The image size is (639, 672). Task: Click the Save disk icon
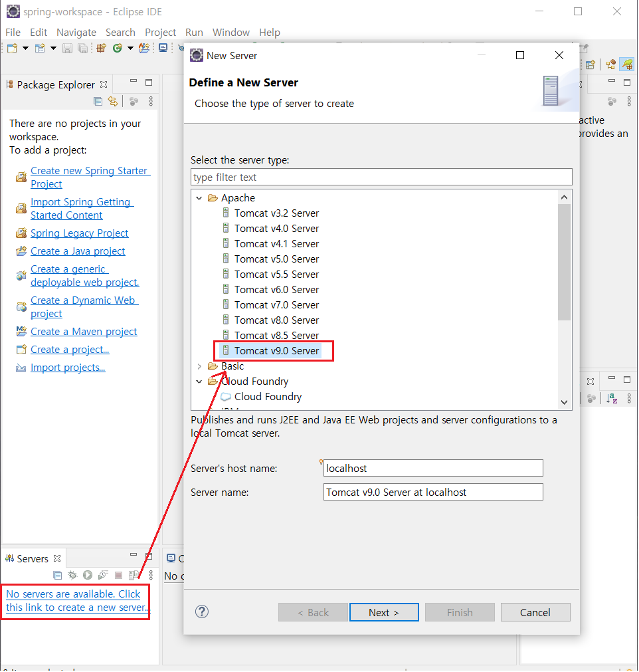point(67,48)
